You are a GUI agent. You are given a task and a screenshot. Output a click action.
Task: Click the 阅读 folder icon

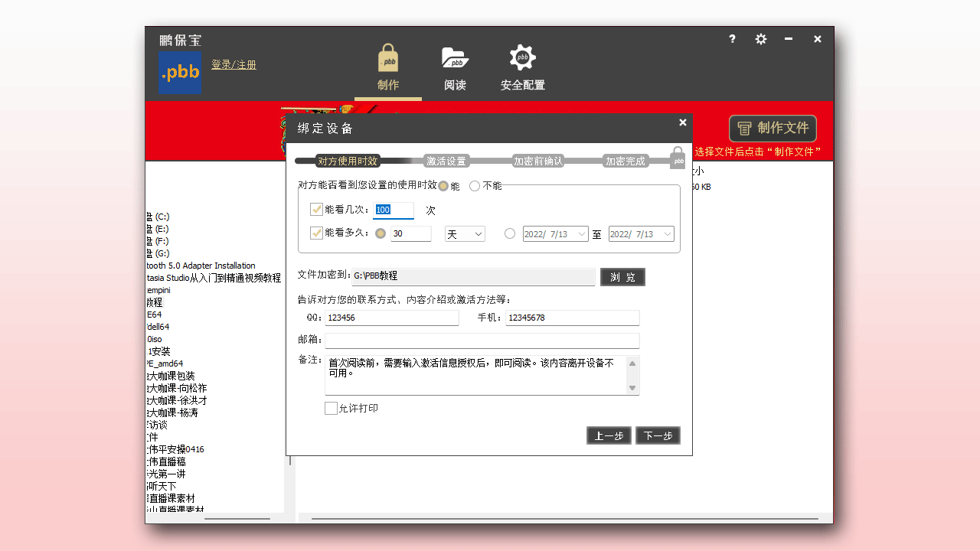click(455, 57)
